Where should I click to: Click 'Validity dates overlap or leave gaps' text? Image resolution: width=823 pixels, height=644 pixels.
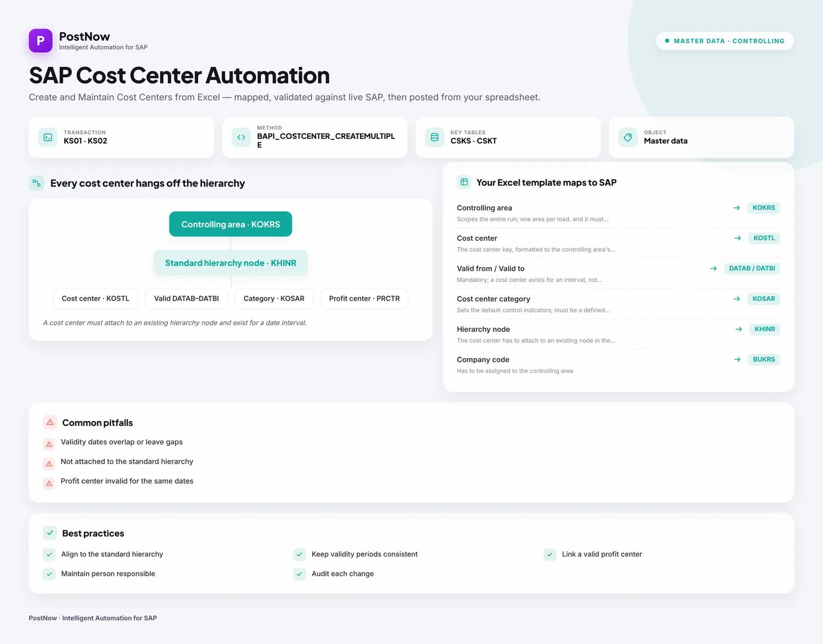click(x=122, y=442)
